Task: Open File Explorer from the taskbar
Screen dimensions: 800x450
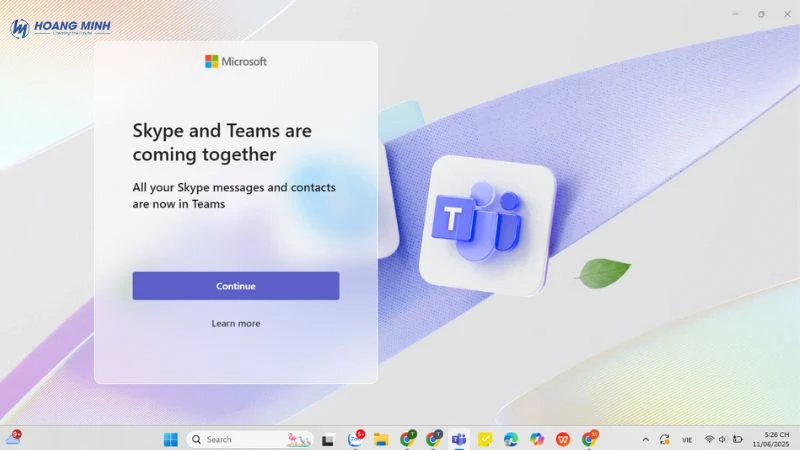Action: pos(381,439)
